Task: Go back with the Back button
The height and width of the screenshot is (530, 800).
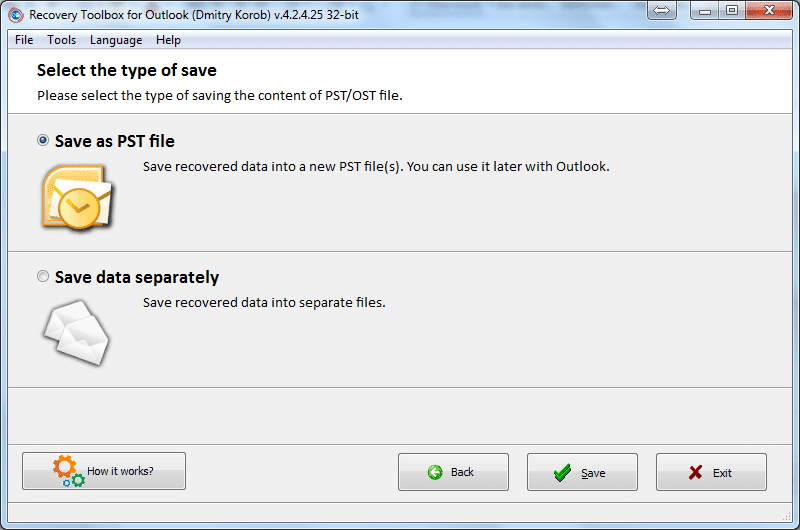Action: click(x=453, y=472)
